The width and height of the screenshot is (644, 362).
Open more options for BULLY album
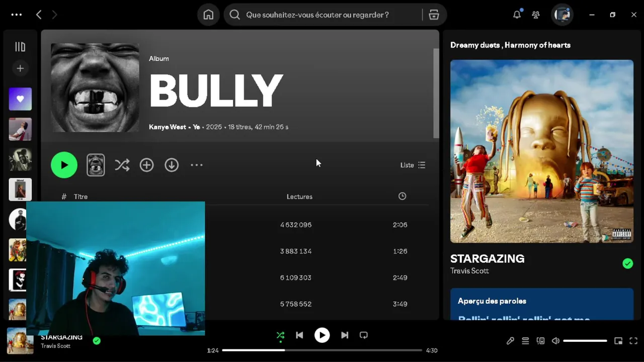pyautogui.click(x=196, y=165)
